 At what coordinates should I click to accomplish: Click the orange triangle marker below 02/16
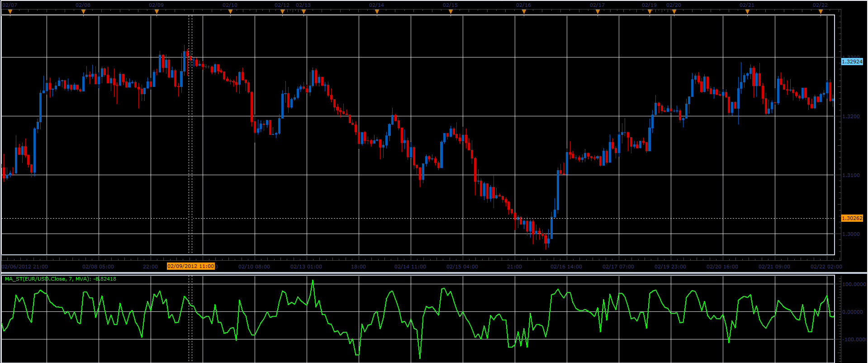[524, 12]
